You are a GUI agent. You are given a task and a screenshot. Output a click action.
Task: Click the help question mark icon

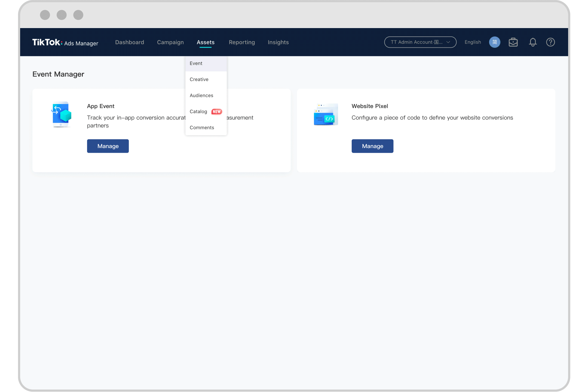(x=551, y=42)
